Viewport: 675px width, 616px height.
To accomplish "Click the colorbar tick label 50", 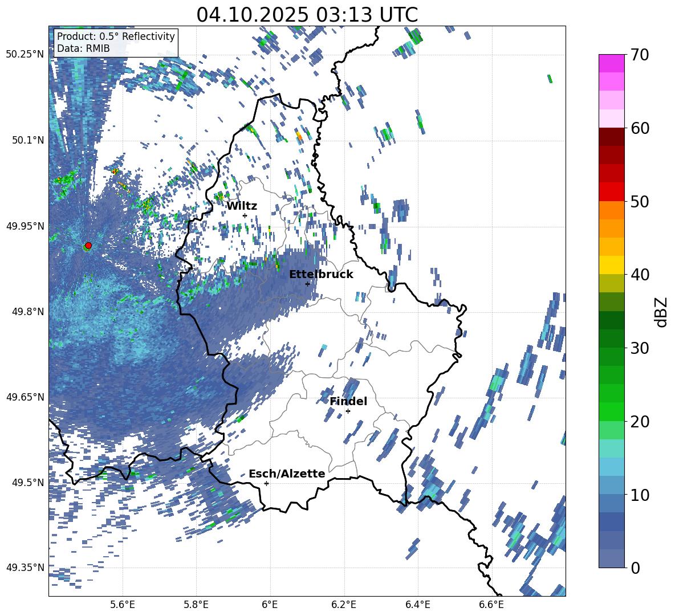I will [640, 201].
